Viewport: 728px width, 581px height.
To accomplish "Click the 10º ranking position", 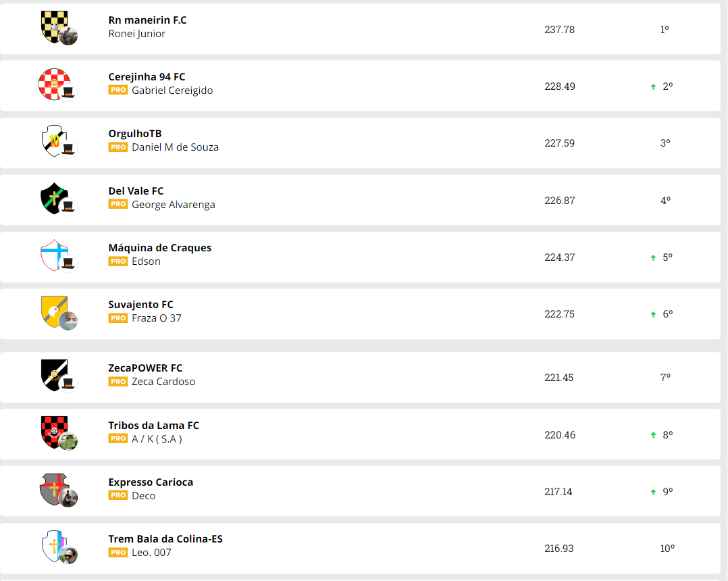I will 667,549.
